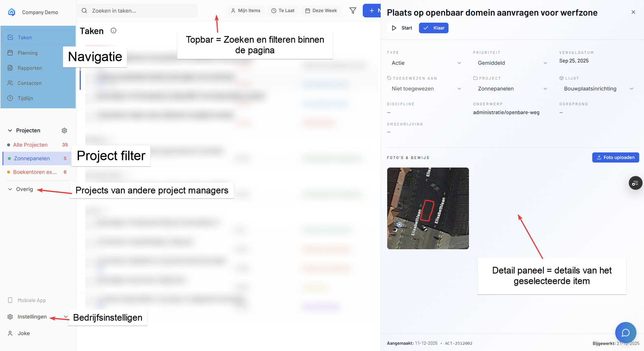Go to Planning in the navigation
Image resolution: width=644 pixels, height=351 pixels.
pyautogui.click(x=27, y=53)
